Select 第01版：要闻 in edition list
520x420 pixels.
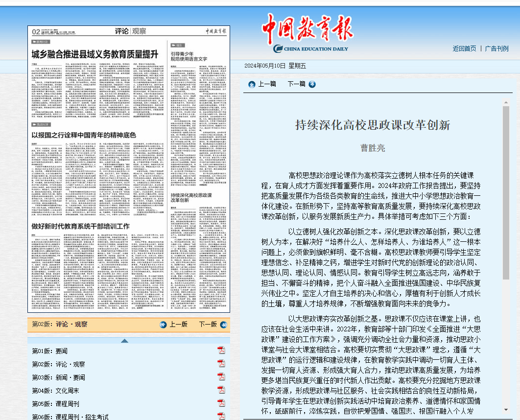50,351
